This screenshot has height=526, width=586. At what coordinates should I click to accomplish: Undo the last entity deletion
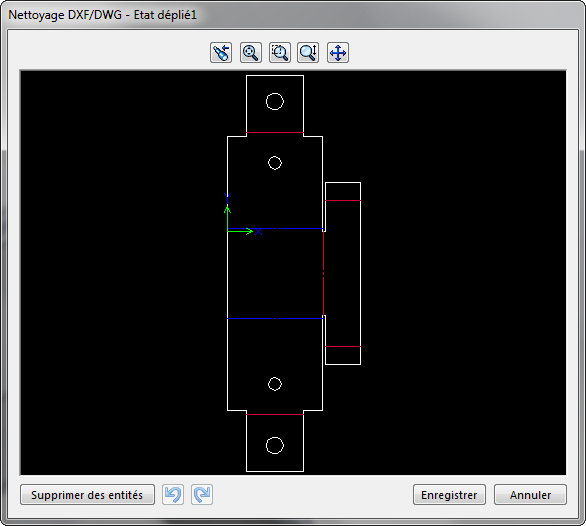pyautogui.click(x=173, y=495)
